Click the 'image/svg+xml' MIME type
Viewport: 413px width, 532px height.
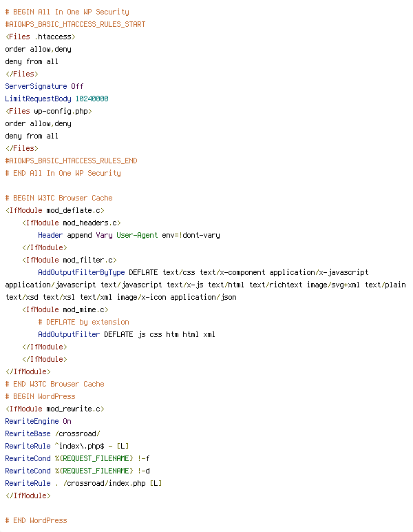(x=333, y=285)
